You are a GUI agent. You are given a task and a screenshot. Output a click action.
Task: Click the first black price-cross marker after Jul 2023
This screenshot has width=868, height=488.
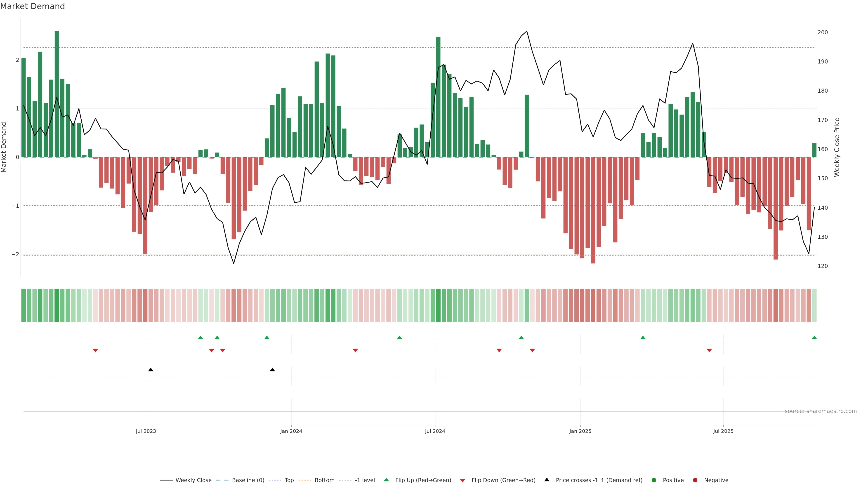pos(151,370)
